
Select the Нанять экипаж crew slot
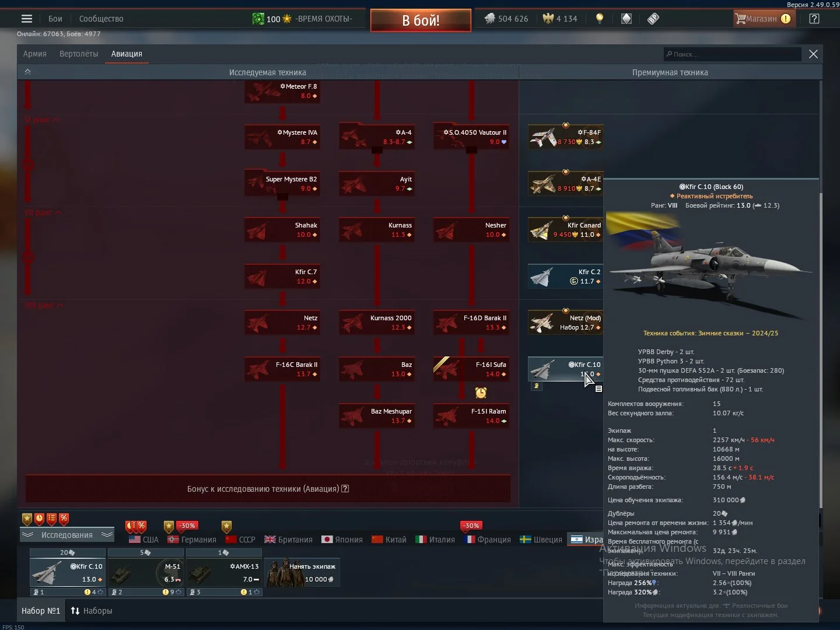tap(302, 572)
